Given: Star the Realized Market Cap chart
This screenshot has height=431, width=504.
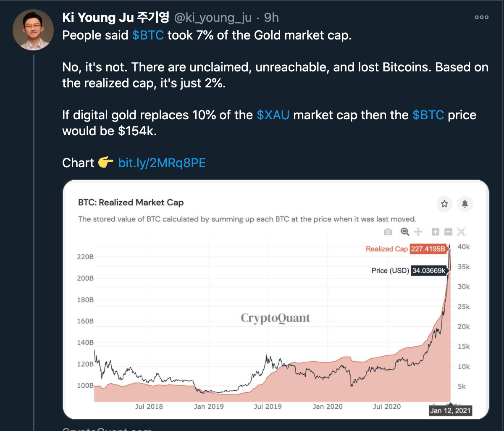Looking at the screenshot, I should [x=444, y=204].
